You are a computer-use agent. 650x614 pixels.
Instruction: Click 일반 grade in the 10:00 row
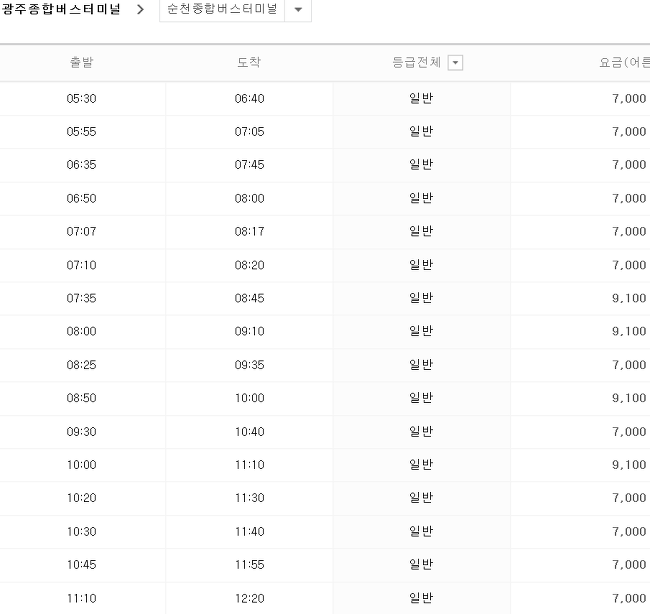pyautogui.click(x=421, y=465)
